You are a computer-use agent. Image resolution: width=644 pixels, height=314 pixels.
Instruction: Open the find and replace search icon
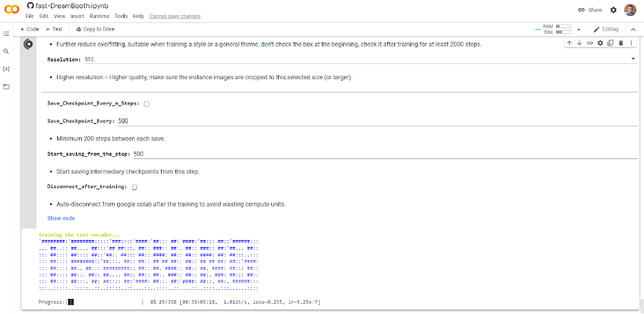tap(6, 52)
